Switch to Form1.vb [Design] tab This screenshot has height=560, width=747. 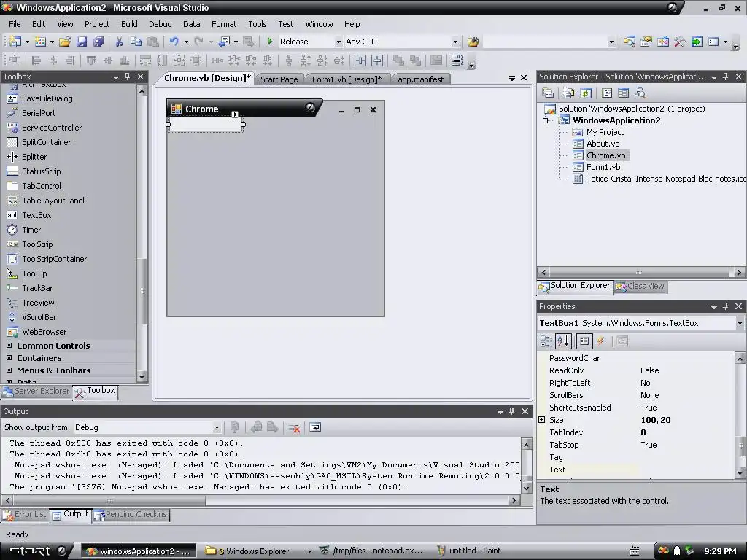click(347, 79)
